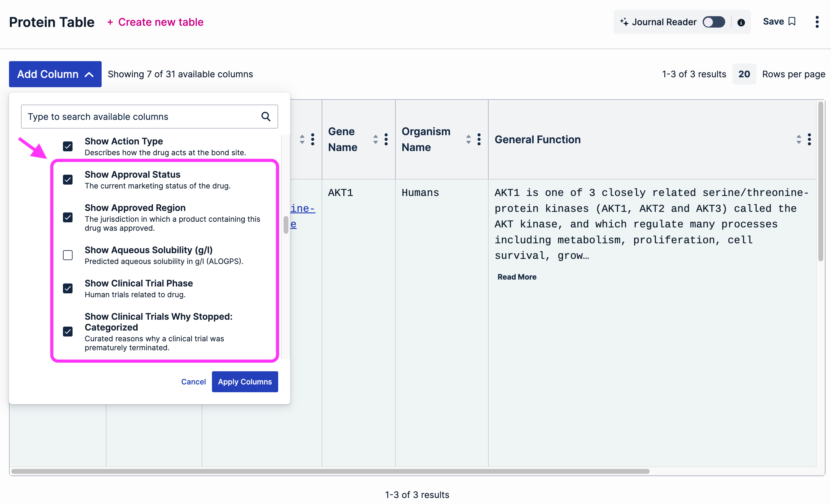Open the 20 rows per page selector
The width and height of the screenshot is (831, 504).
(744, 74)
